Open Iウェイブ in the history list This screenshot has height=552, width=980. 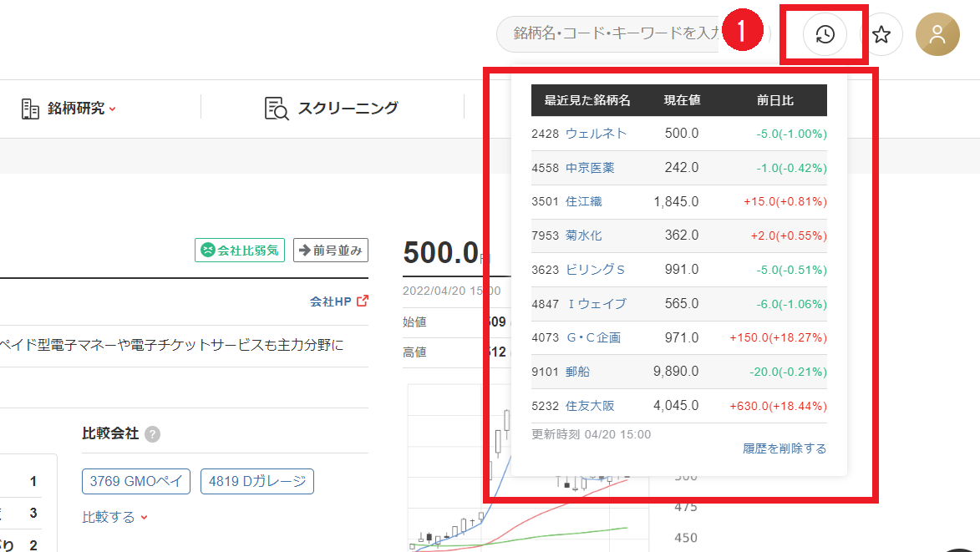click(x=596, y=304)
